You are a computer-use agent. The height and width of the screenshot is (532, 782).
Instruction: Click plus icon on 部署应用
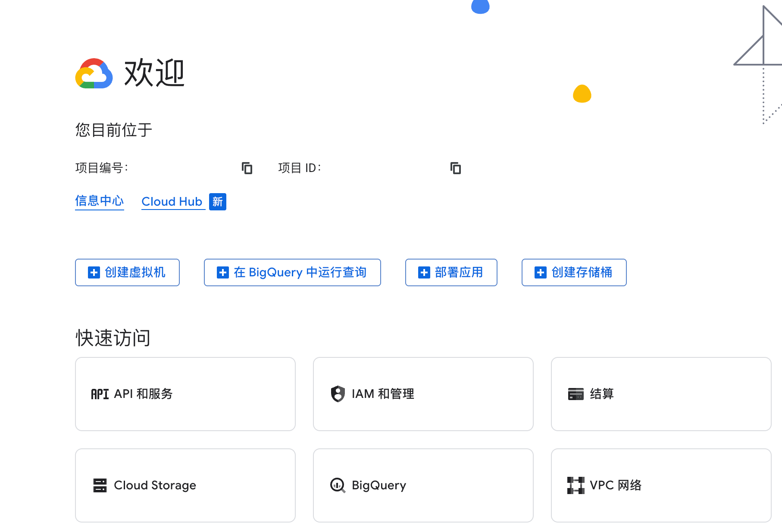coord(424,272)
